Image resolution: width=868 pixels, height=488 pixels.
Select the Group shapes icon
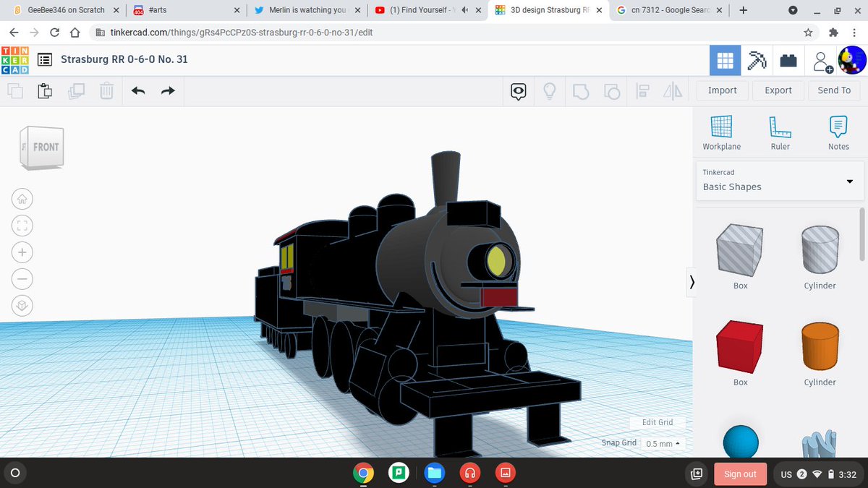tap(581, 90)
